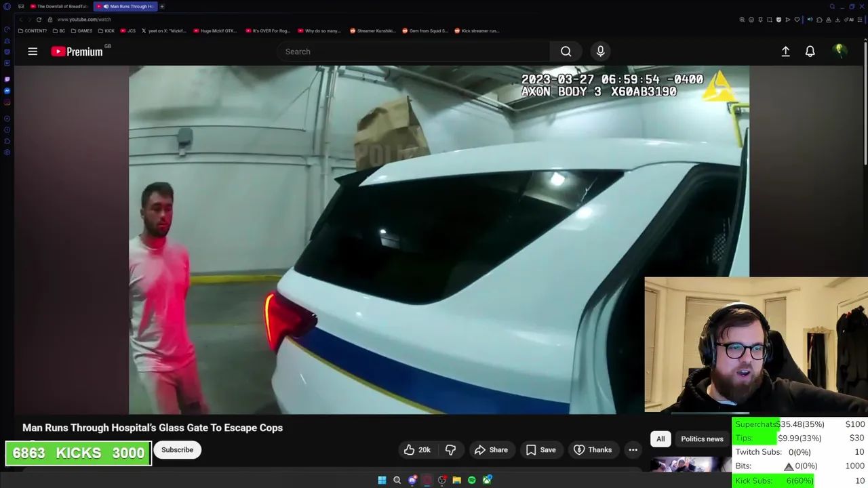This screenshot has width=868, height=488.
Task: Open Xbox app from the taskbar
Action: point(487,481)
